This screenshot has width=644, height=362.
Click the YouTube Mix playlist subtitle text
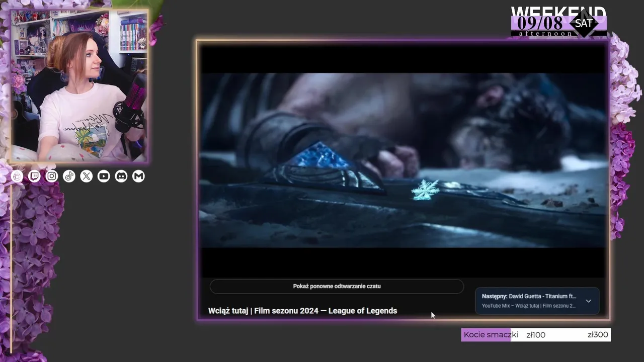pyautogui.click(x=528, y=306)
